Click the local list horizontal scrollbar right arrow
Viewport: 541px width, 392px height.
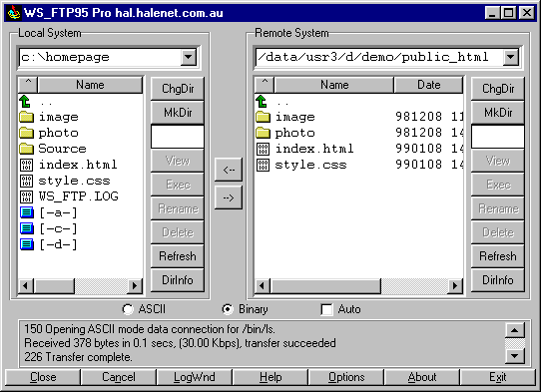135,286
